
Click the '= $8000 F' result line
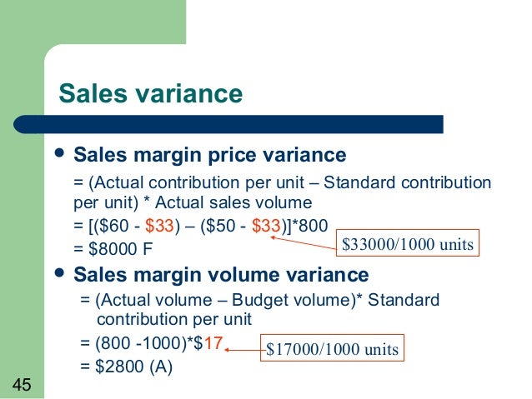pos(113,248)
